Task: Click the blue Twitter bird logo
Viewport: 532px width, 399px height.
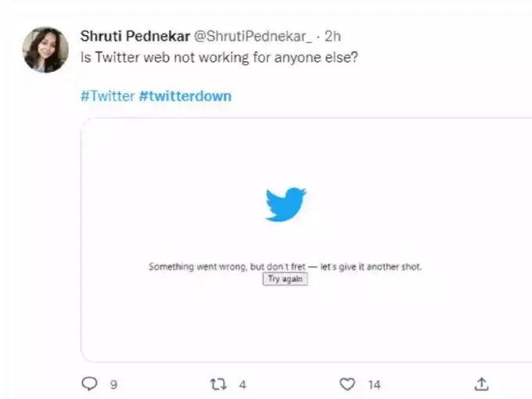Action: coord(286,204)
